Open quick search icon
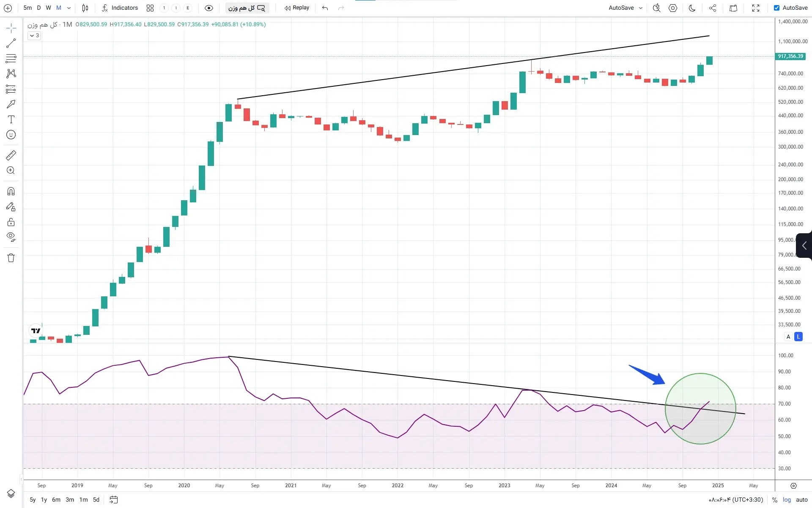The height and width of the screenshot is (508, 812). 656,8
